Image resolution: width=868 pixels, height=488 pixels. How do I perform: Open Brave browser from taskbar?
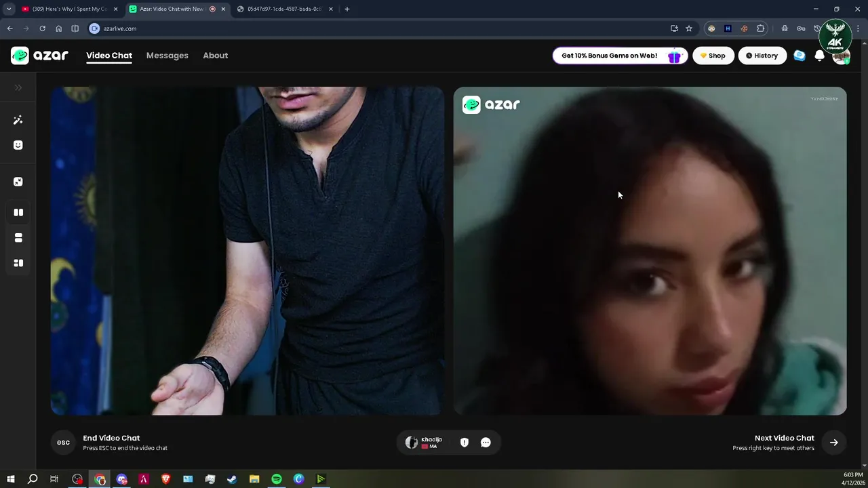166,479
